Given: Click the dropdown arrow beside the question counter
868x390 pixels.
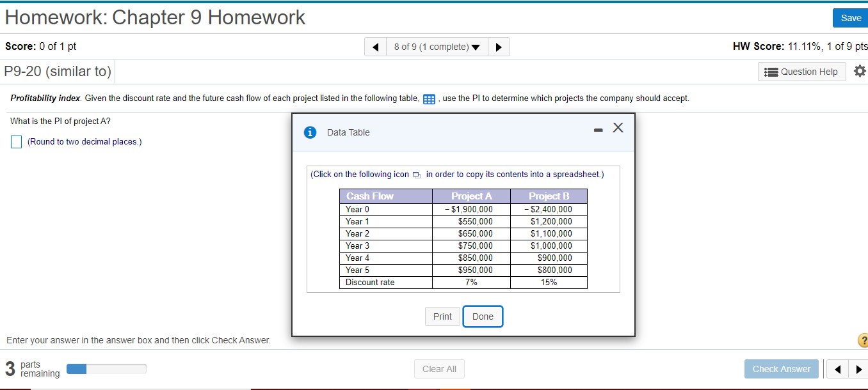Looking at the screenshot, I should [x=476, y=46].
